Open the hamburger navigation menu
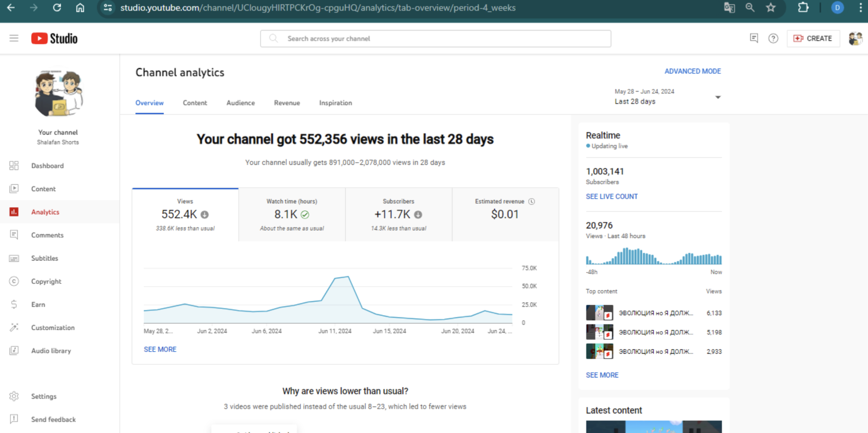The image size is (868, 433). 14,38
